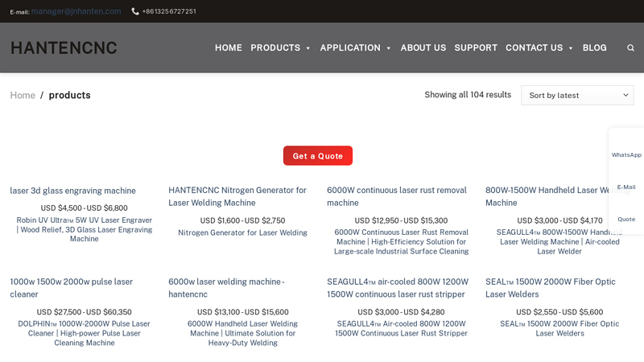644x362 pixels.
Task: Click price USD $27,500 - USD $60,350
Action: click(x=85, y=312)
